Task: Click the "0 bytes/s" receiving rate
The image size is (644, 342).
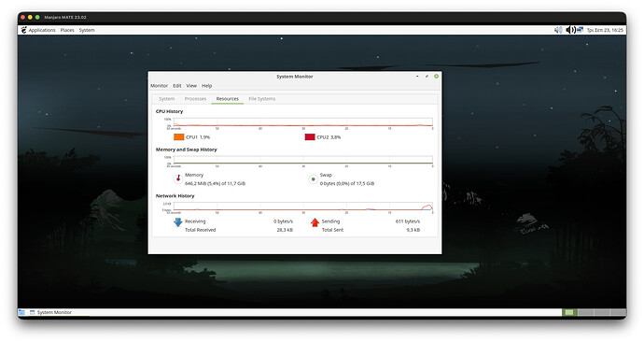Action: tap(283, 221)
